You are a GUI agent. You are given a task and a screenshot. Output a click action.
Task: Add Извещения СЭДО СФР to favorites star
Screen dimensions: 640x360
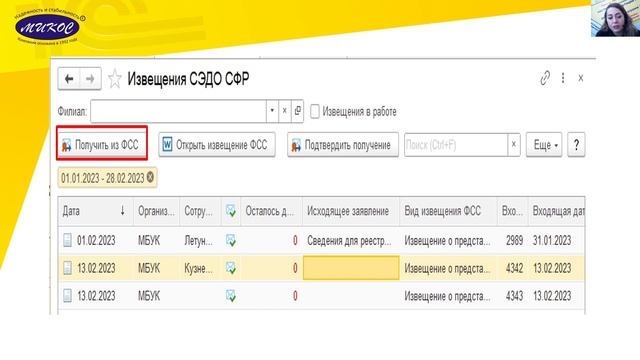(115, 79)
